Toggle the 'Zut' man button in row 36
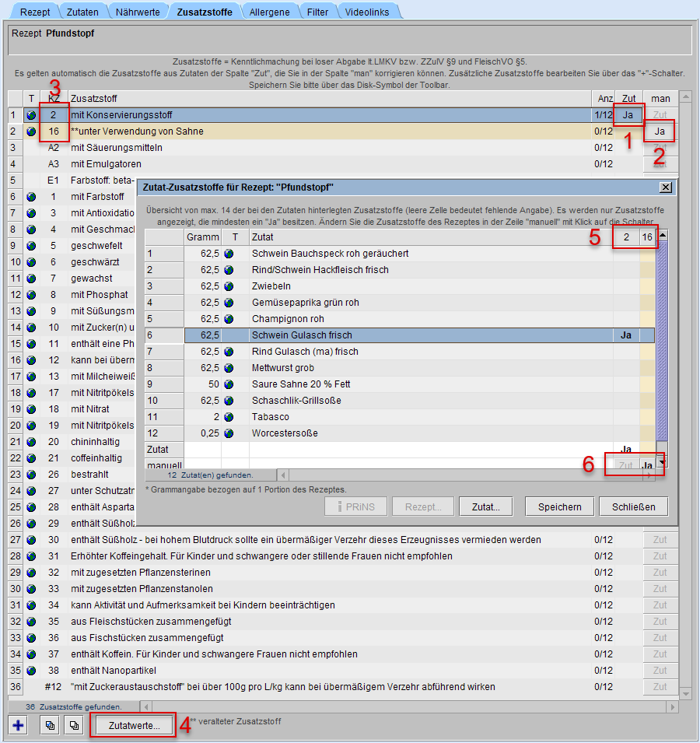This screenshot has width=700, height=743. (x=660, y=687)
